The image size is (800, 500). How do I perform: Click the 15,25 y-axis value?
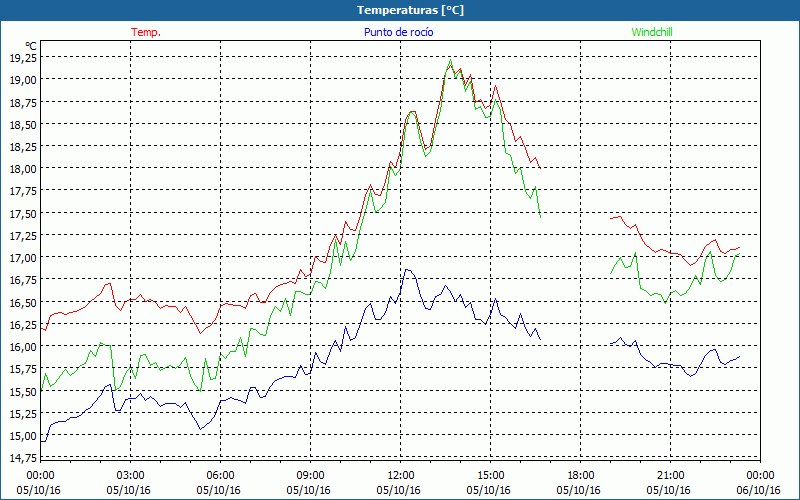(23, 413)
